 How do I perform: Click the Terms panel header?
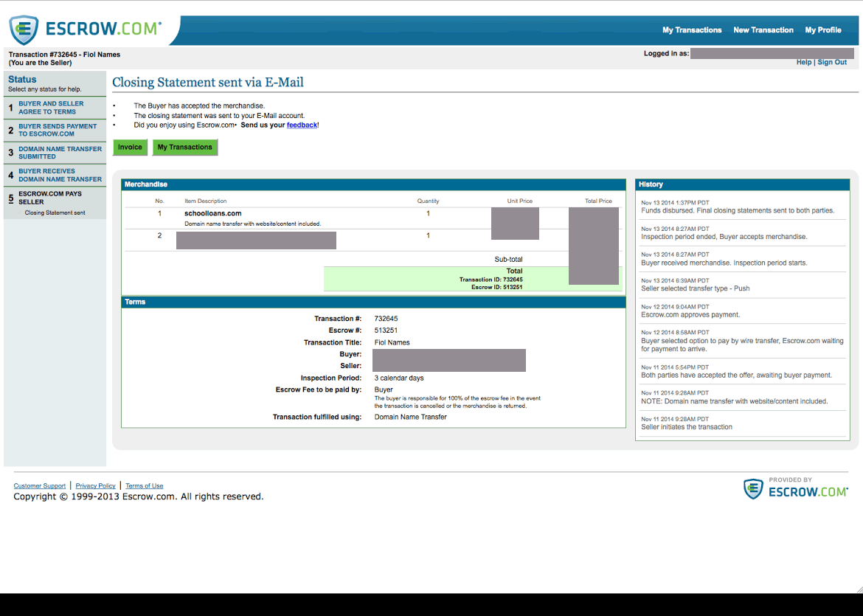(x=373, y=302)
